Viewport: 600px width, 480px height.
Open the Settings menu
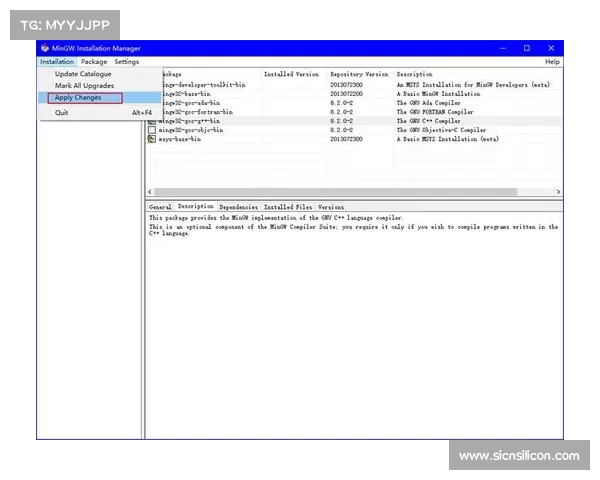127,62
